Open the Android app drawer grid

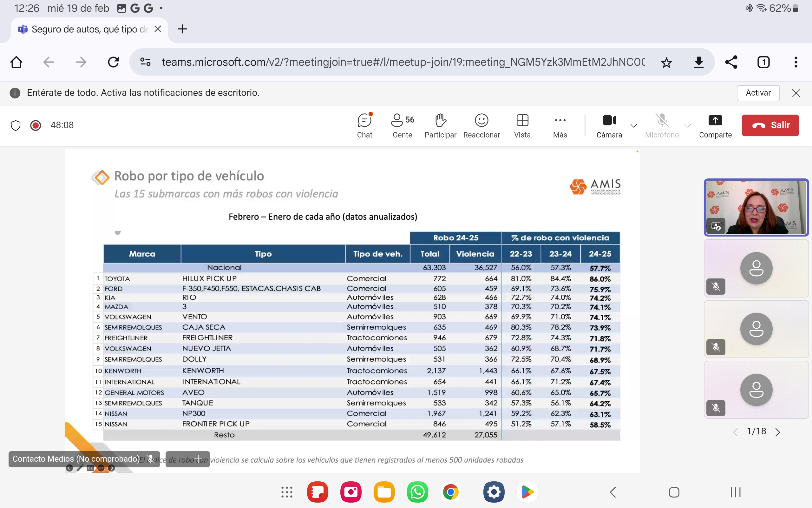pyautogui.click(x=287, y=492)
